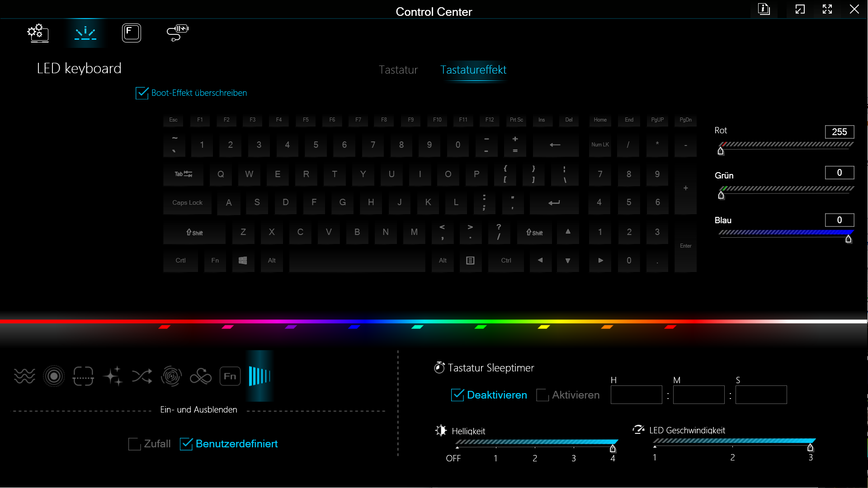
Task: Check Aktivieren for sleep timer
Action: coord(542,395)
